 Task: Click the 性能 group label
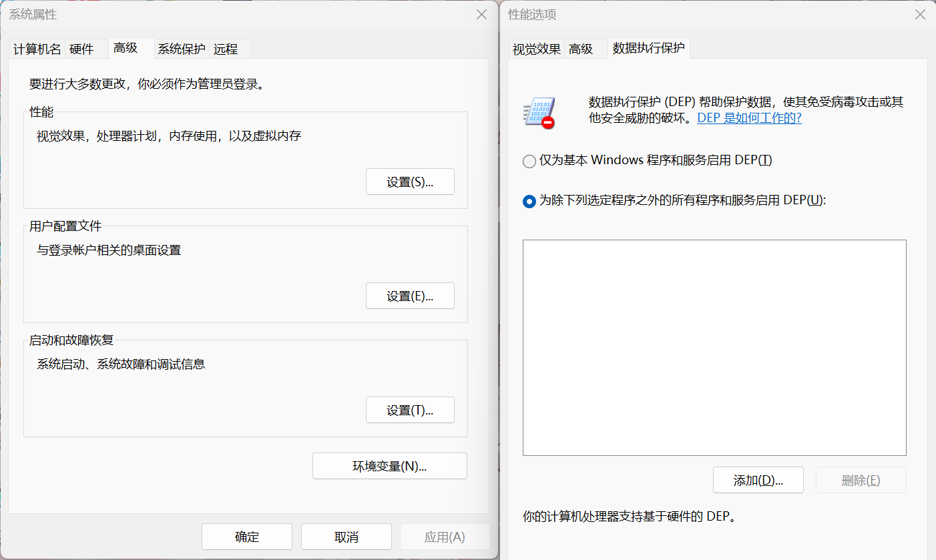[x=41, y=112]
